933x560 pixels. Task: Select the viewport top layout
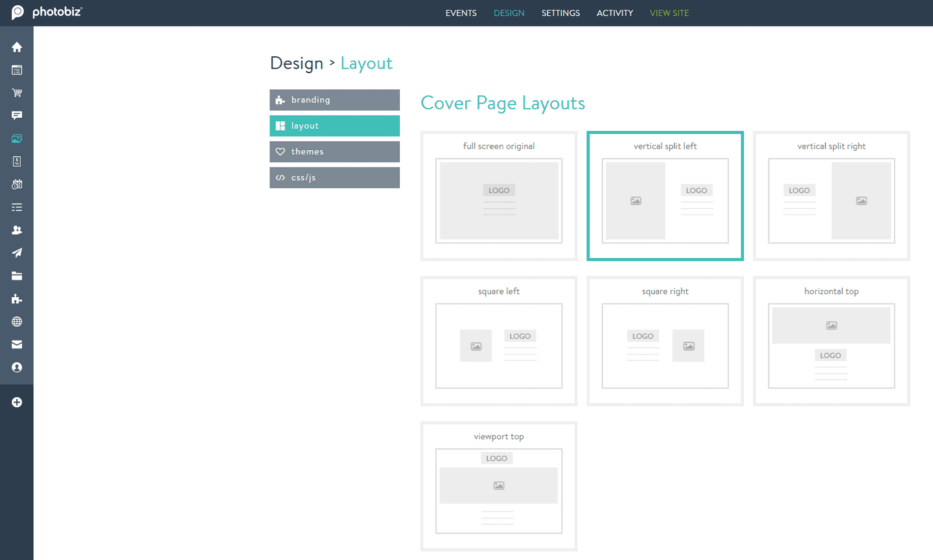point(499,486)
